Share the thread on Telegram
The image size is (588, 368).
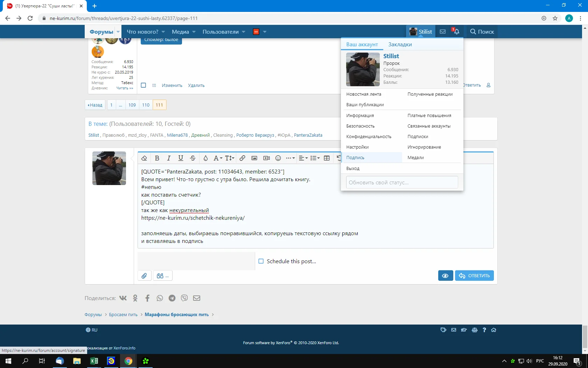(x=172, y=298)
